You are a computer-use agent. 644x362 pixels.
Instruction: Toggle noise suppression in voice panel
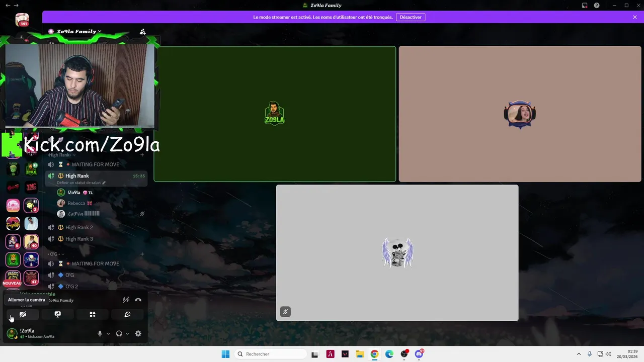tap(126, 300)
